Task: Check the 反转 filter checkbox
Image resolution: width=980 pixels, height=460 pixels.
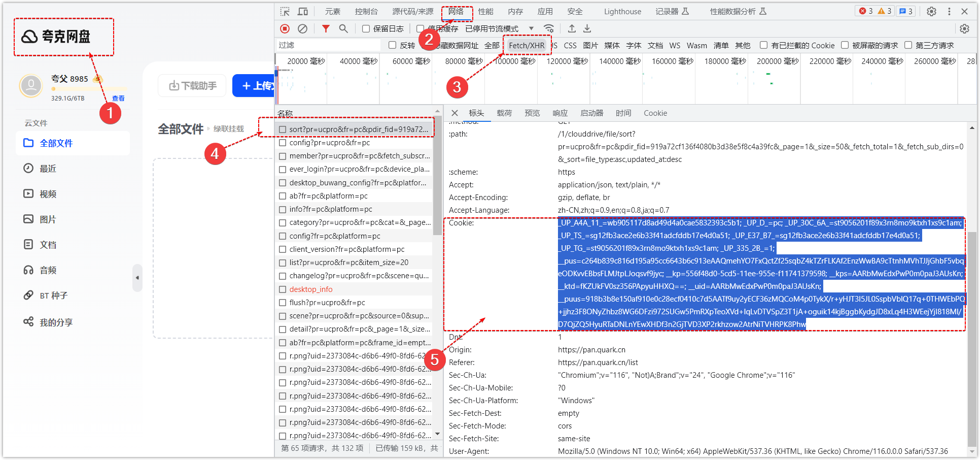Action: point(392,45)
